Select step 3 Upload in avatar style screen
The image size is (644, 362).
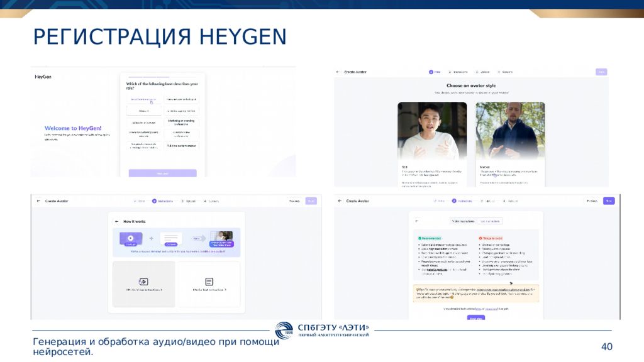483,72
